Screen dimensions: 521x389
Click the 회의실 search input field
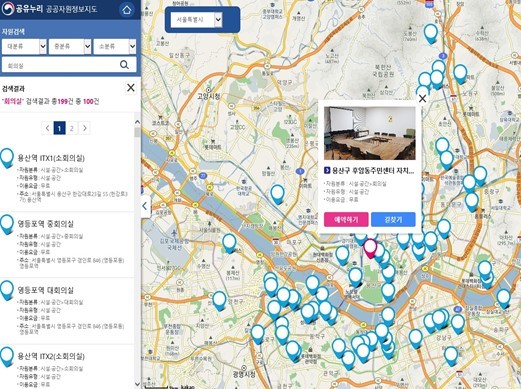coord(61,65)
